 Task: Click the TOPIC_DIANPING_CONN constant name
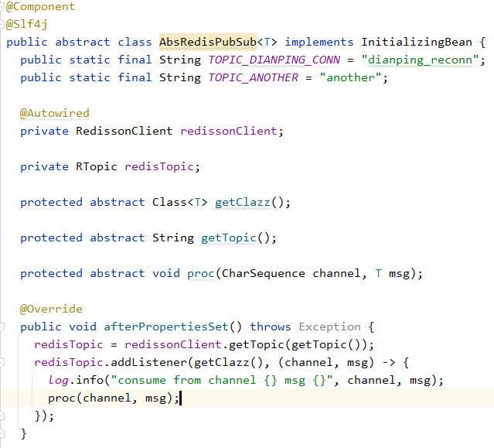click(271, 60)
